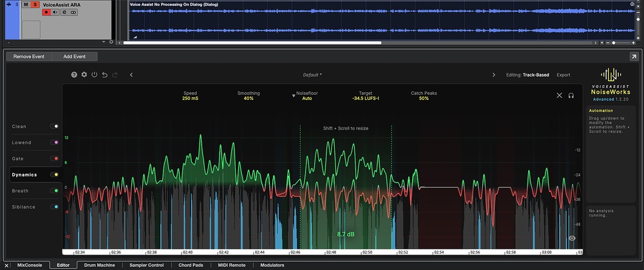The image size is (644, 270).
Task: Enable headphone listen mode icon
Action: (571, 95)
